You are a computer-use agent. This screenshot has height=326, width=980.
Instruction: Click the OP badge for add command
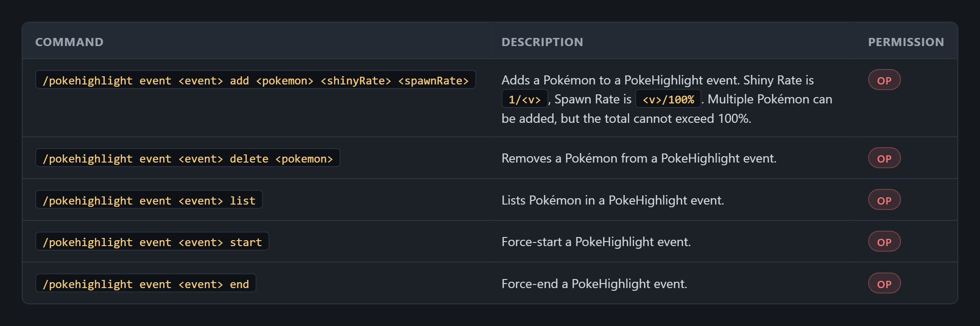884,80
